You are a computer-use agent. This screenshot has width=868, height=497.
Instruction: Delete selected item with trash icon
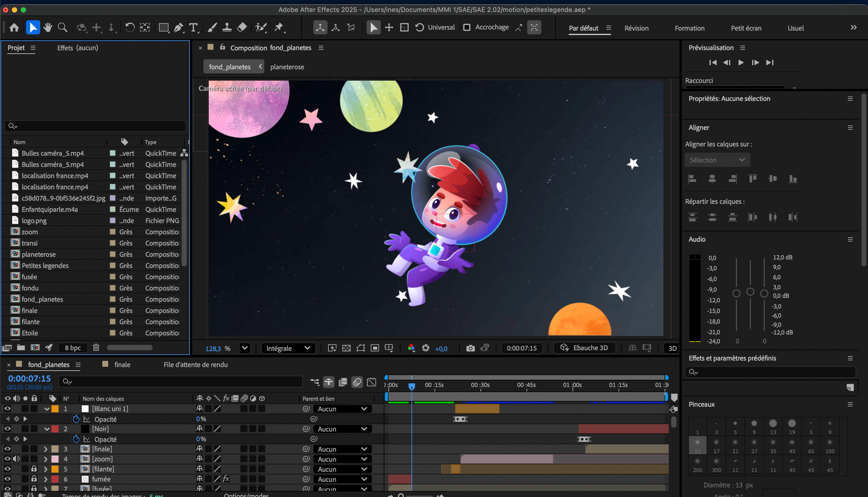click(x=96, y=348)
